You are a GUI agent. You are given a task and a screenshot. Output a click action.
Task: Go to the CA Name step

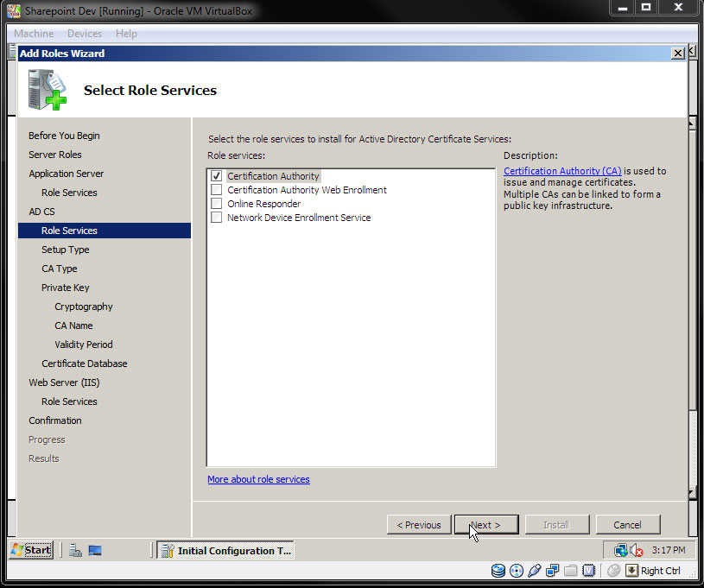coord(73,326)
